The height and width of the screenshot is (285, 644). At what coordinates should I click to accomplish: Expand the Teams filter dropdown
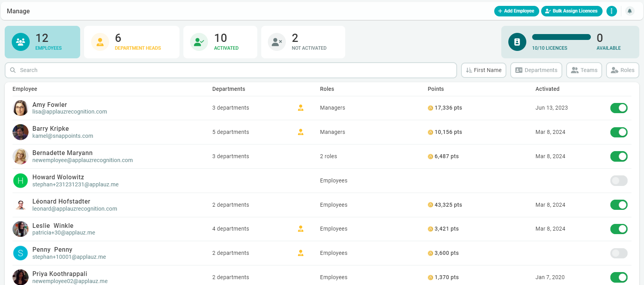click(584, 70)
